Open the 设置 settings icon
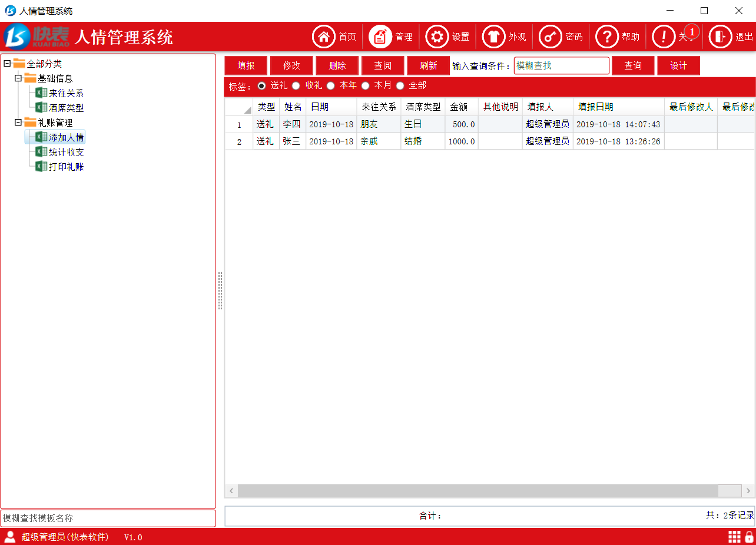This screenshot has width=756, height=545. [437, 37]
